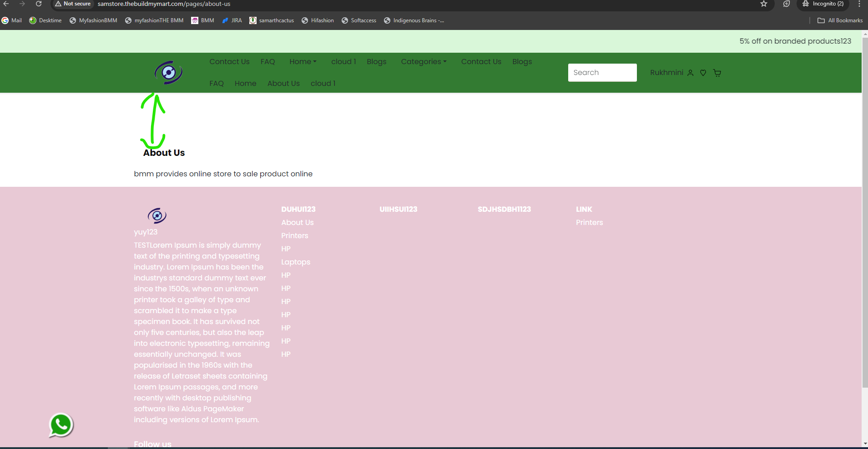Open the user account icon beside Rukhmini
The image size is (868, 449).
coord(691,73)
